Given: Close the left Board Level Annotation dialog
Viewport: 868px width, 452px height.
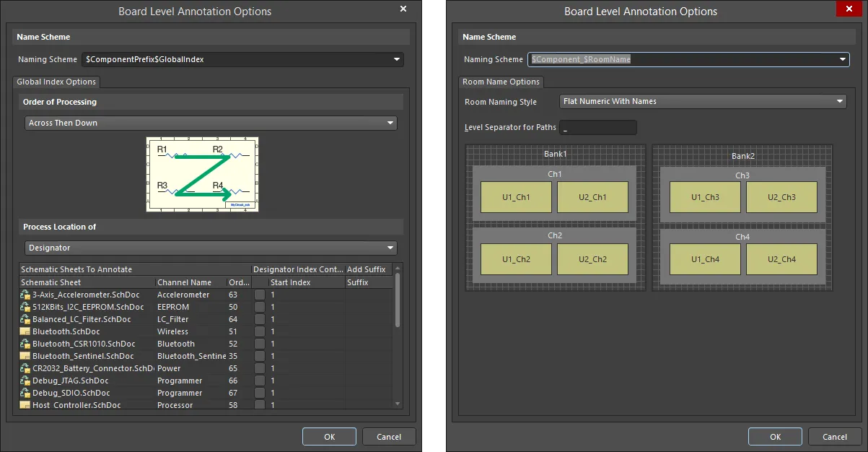Looking at the screenshot, I should click(x=403, y=9).
